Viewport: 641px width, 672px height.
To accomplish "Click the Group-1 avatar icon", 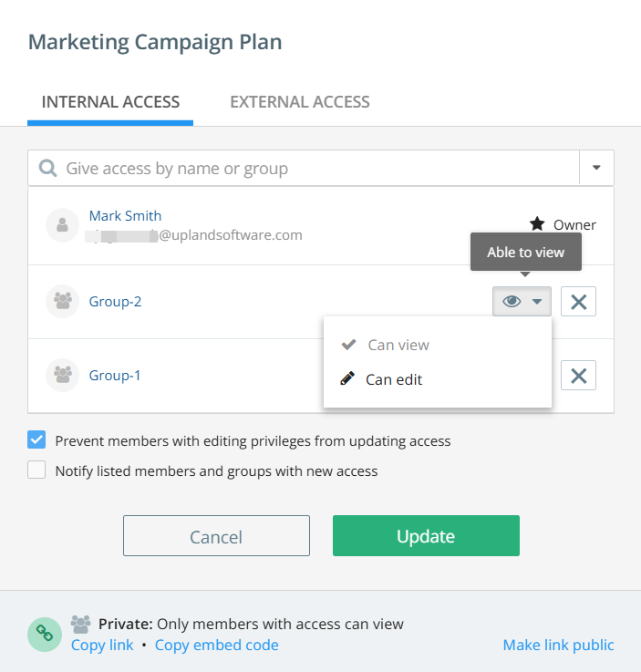I will [63, 375].
